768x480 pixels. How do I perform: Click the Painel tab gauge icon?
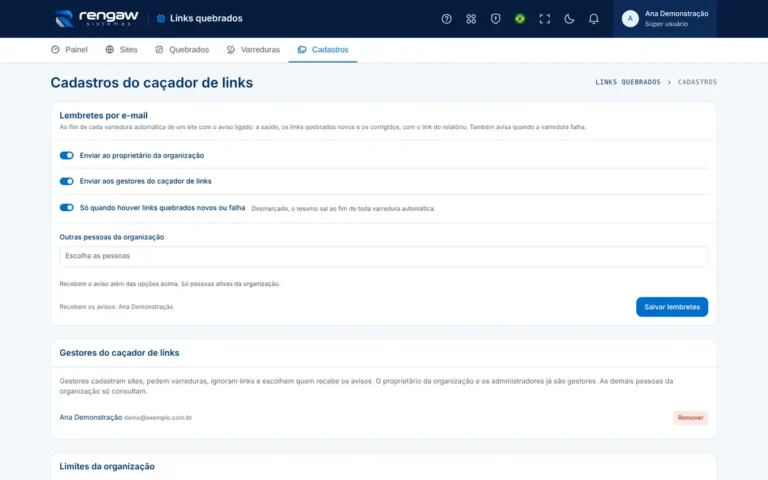(55, 49)
